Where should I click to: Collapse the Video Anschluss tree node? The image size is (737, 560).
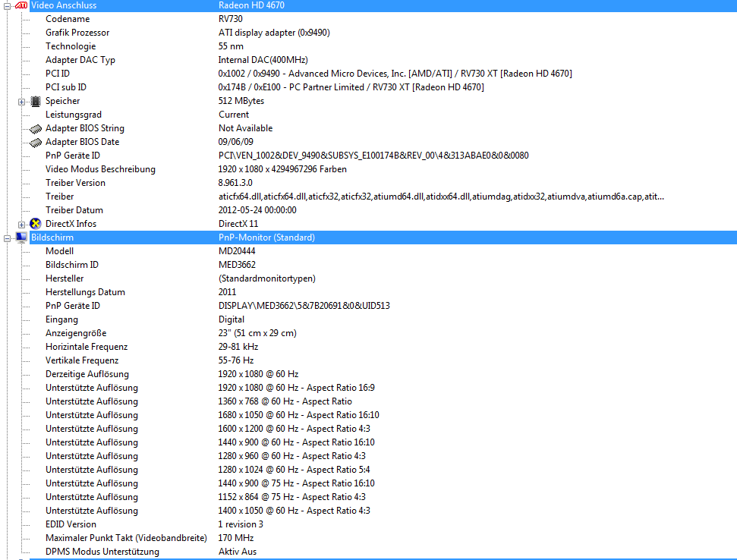pos(7,5)
